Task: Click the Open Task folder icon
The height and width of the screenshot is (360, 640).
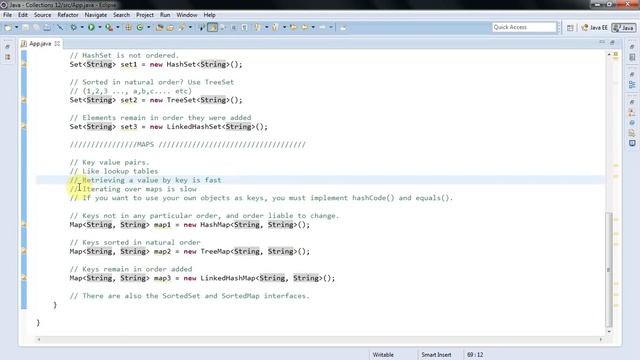Action: click(170, 27)
